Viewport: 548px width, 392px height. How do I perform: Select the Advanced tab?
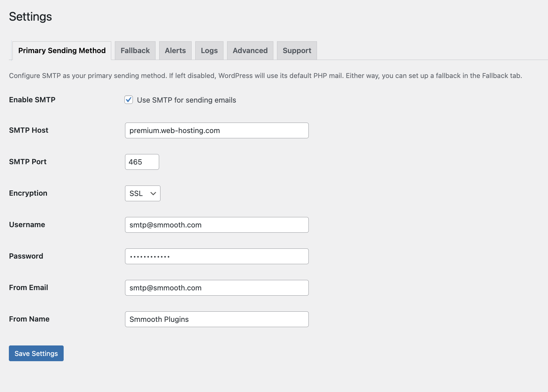[x=250, y=50]
